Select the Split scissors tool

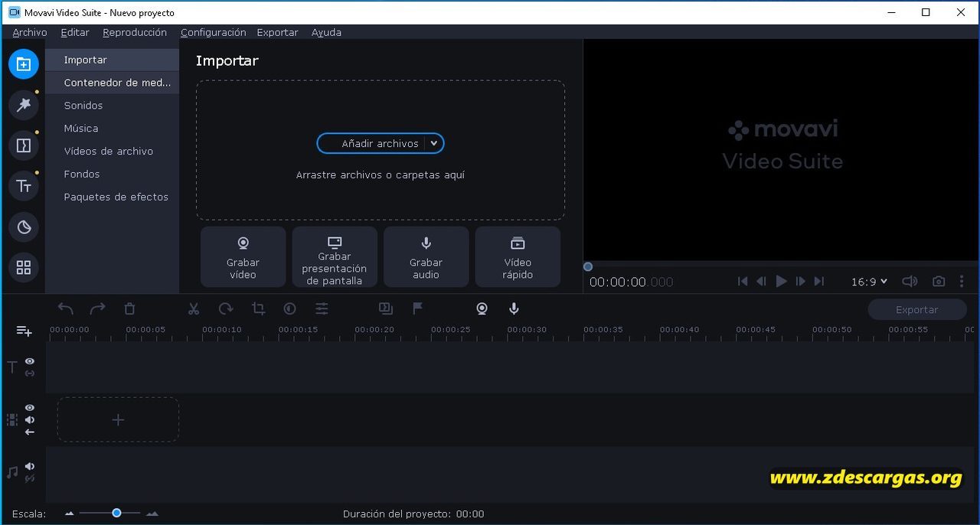[194, 308]
